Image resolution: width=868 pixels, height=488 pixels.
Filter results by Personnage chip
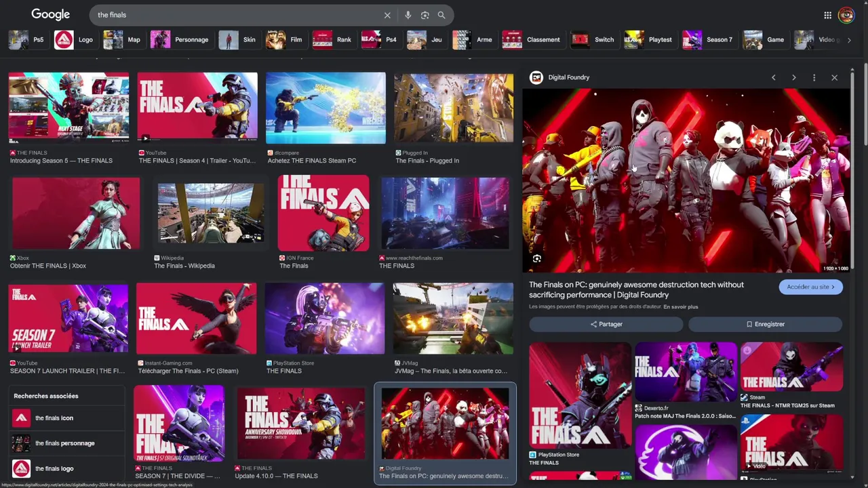180,39
